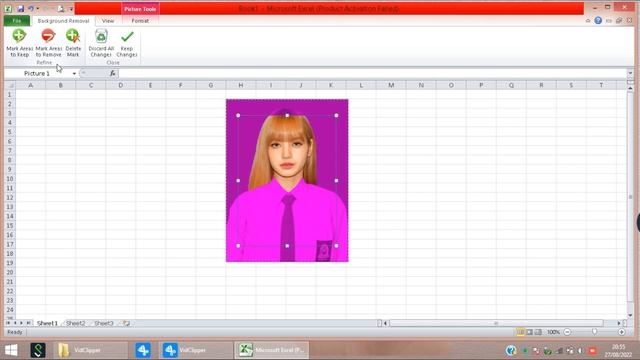Click top-middle handle of background removal marquee
The height and width of the screenshot is (360, 640).
pos(287,116)
